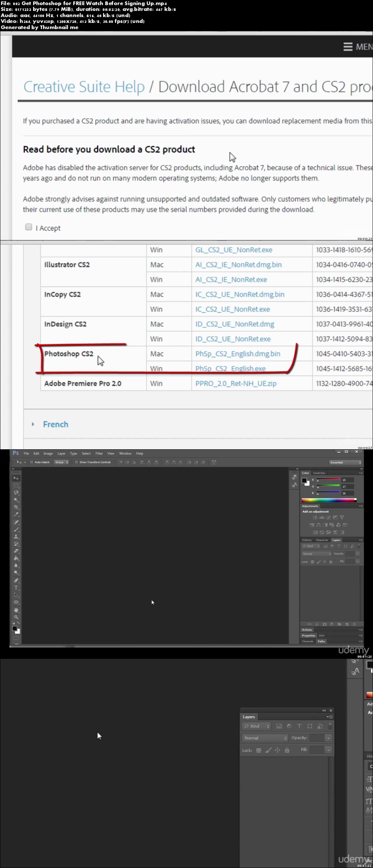Viewport: 373px width, 868px height.
Task: Flip layer filtering switch in floating Layers panel
Action: click(x=330, y=726)
